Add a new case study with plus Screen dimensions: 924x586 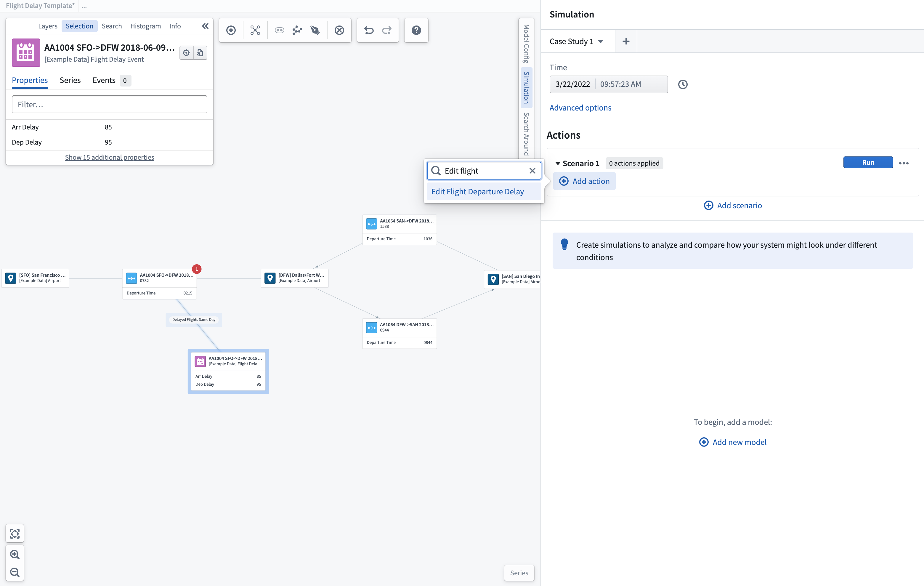pos(626,41)
